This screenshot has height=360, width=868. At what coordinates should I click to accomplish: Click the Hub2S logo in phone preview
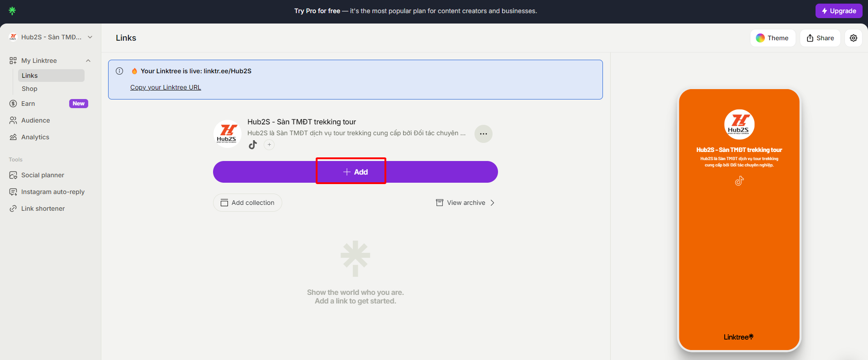point(740,124)
